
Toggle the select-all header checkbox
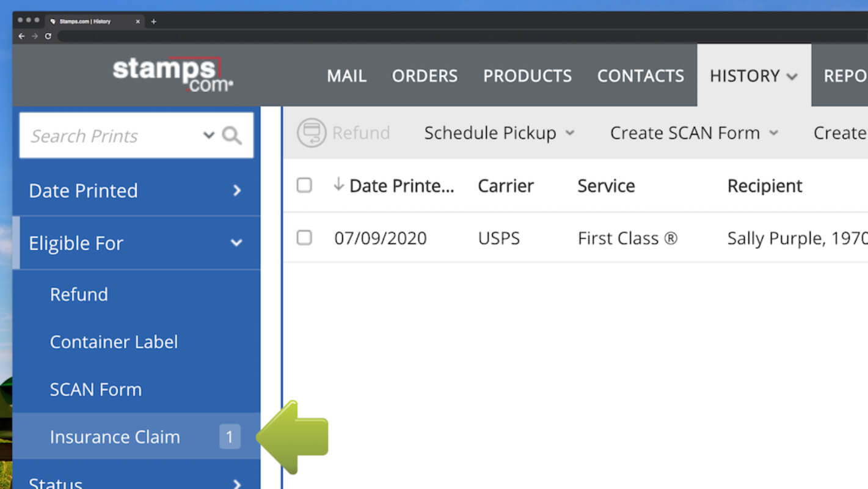pyautogui.click(x=304, y=185)
